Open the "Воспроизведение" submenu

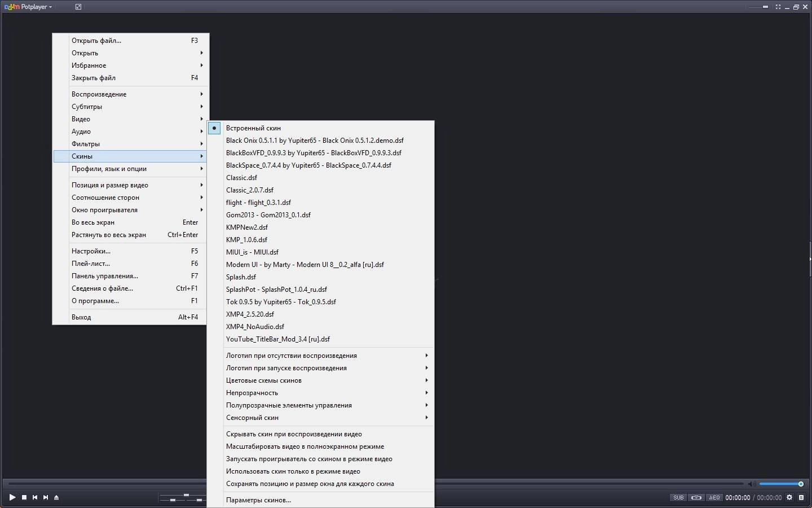130,94
